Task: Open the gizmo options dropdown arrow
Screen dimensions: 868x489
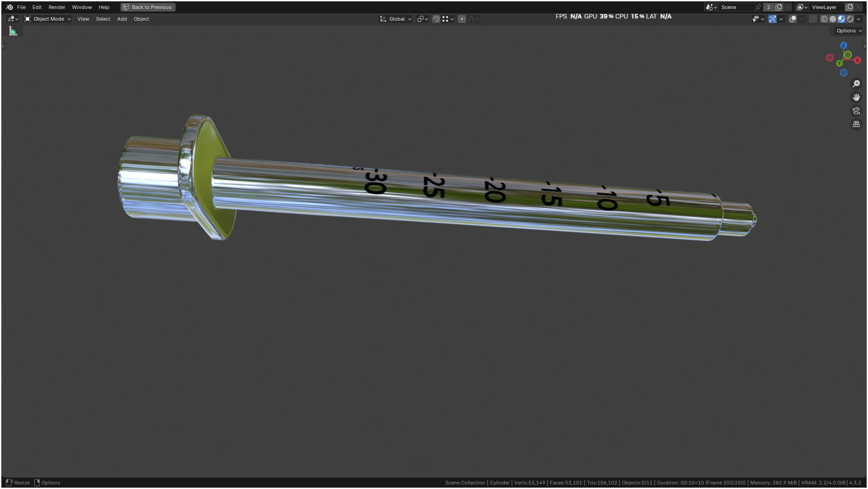Action: 781,19
